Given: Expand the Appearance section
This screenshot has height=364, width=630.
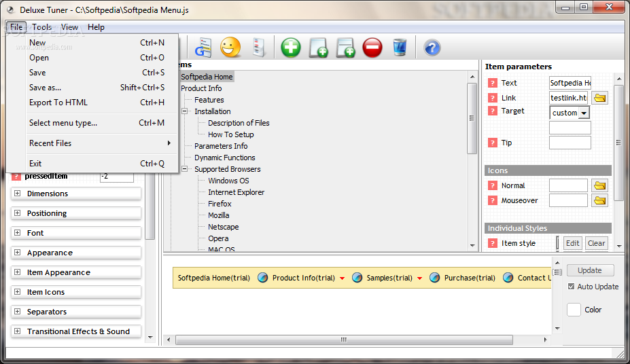Looking at the screenshot, I should 17,253.
